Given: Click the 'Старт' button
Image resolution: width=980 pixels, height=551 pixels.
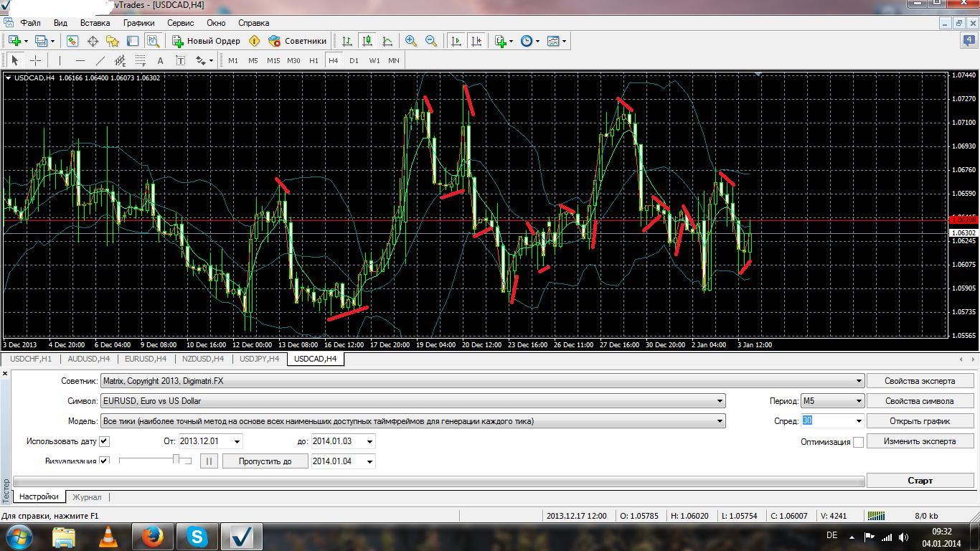Looking at the screenshot, I should coord(920,481).
